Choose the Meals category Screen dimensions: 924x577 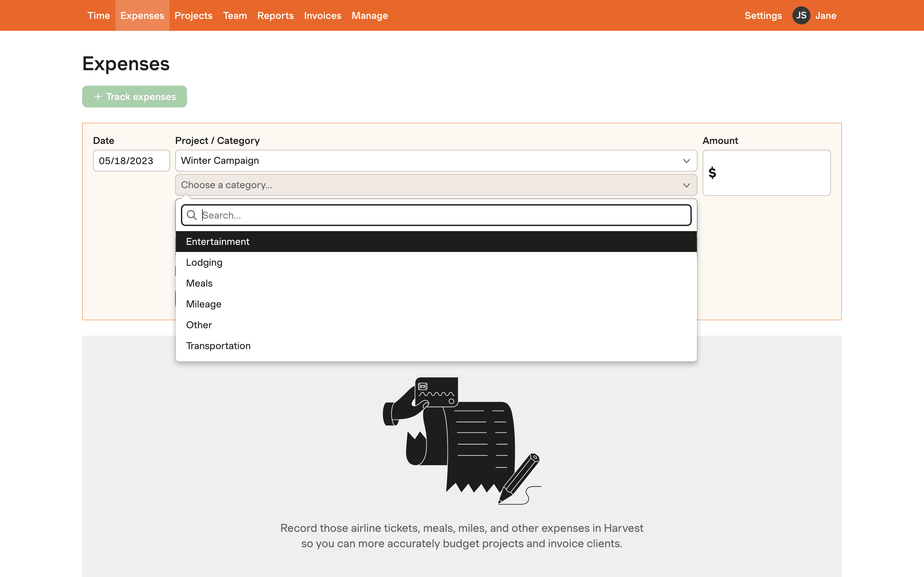click(199, 283)
